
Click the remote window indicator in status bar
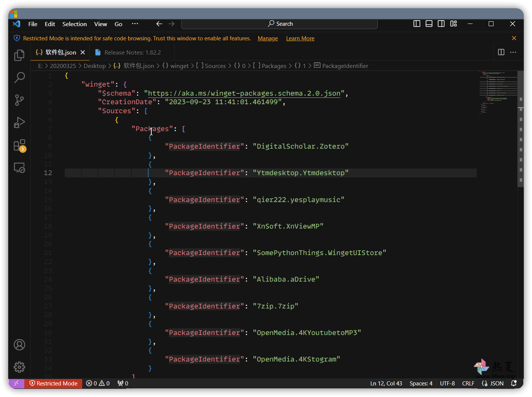[x=16, y=383]
